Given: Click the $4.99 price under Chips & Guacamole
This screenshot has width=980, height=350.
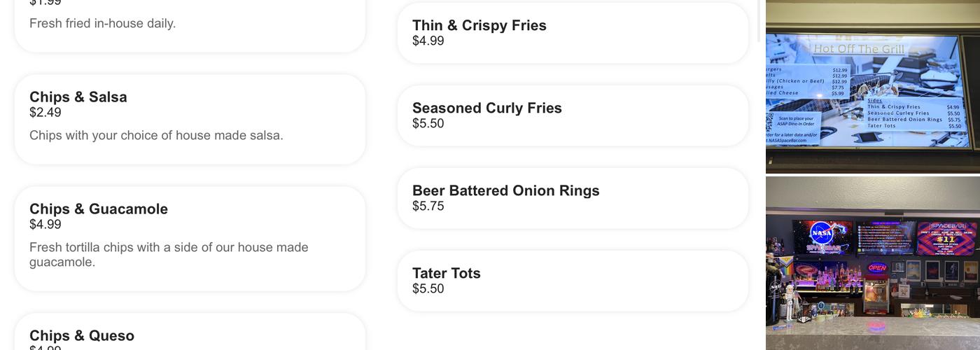Looking at the screenshot, I should coord(45,225).
